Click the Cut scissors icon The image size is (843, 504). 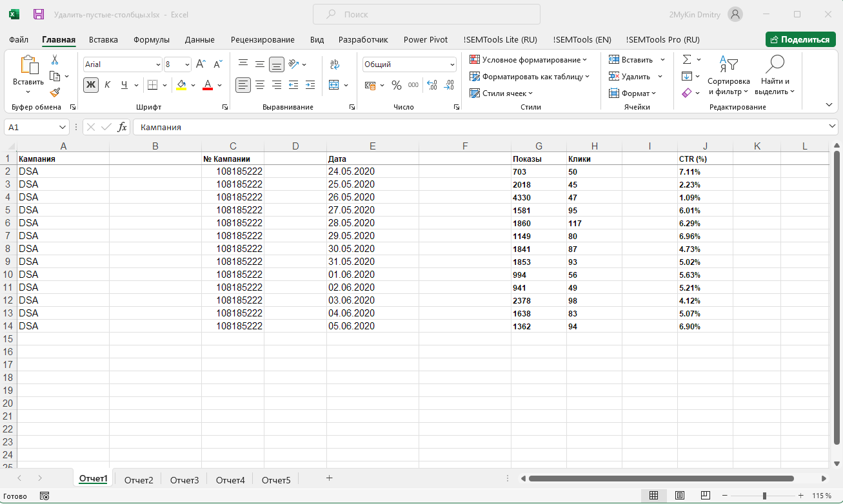tap(55, 60)
